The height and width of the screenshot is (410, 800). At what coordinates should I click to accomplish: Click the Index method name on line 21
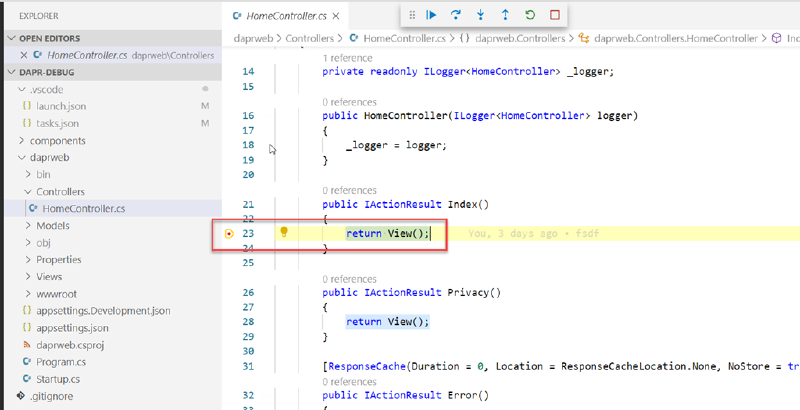462,204
